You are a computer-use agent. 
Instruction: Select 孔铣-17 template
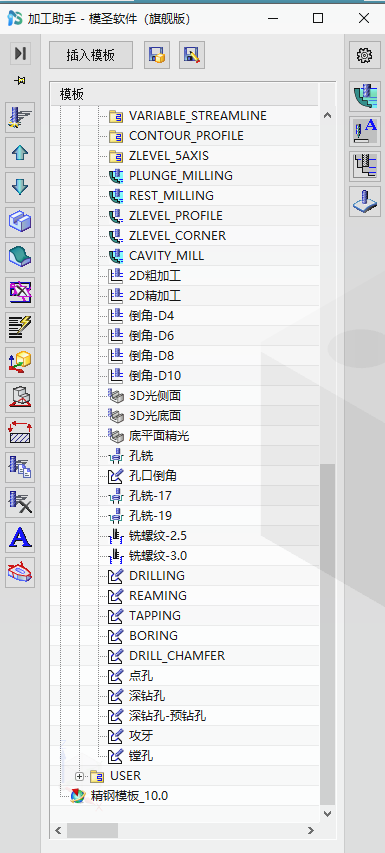click(x=150, y=496)
